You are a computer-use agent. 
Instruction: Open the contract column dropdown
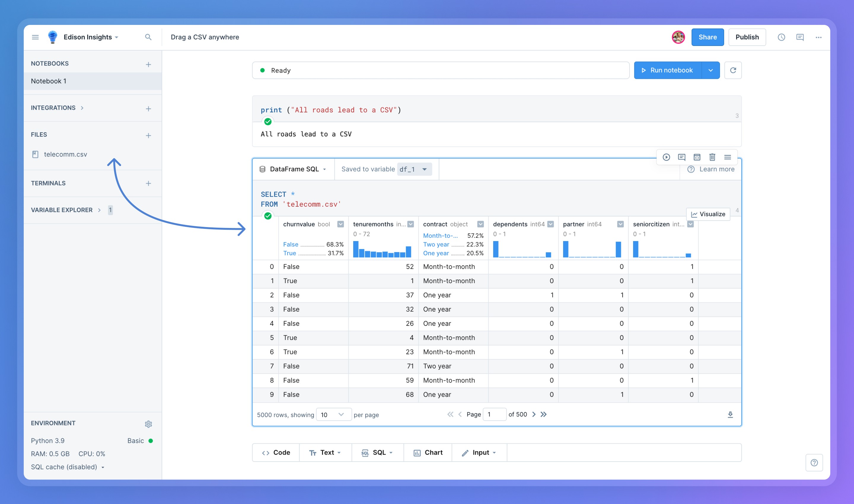pyautogui.click(x=481, y=224)
